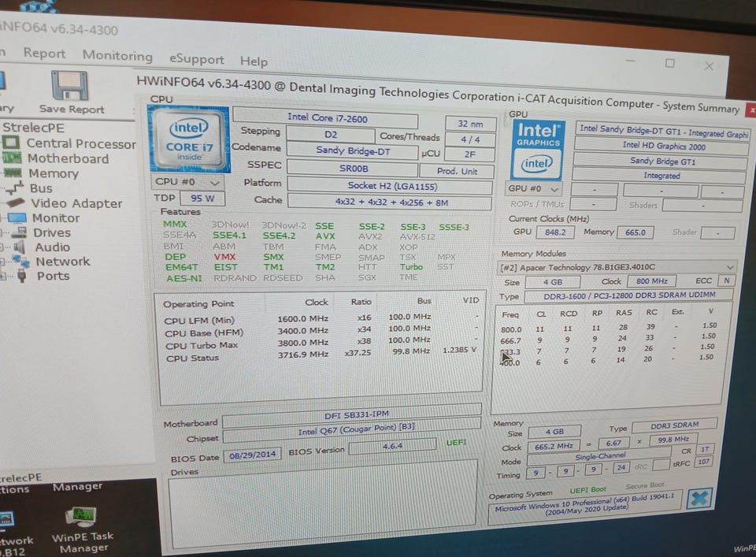756x557 pixels.
Task: Click the AES-NI feature label
Action: 183,278
